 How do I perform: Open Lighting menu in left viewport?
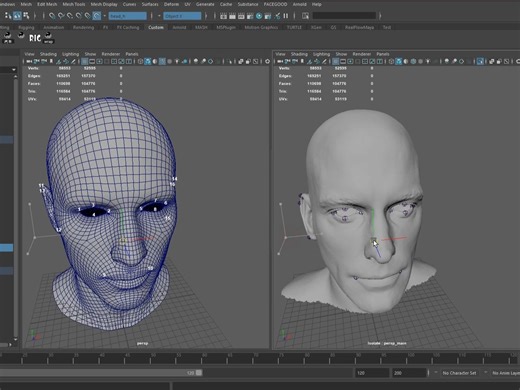71,54
